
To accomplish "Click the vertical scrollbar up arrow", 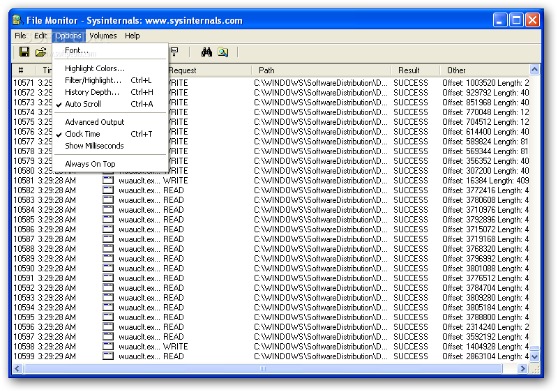I will [x=534, y=70].
